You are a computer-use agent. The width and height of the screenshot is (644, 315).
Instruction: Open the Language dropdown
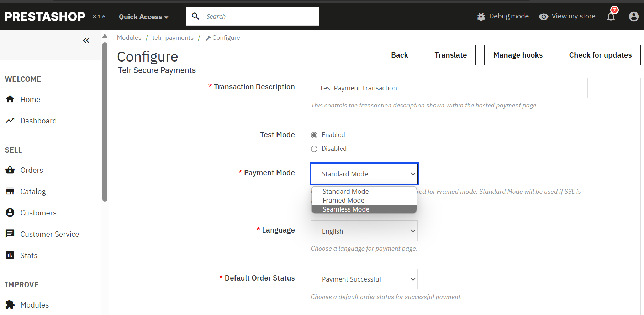coord(364,231)
